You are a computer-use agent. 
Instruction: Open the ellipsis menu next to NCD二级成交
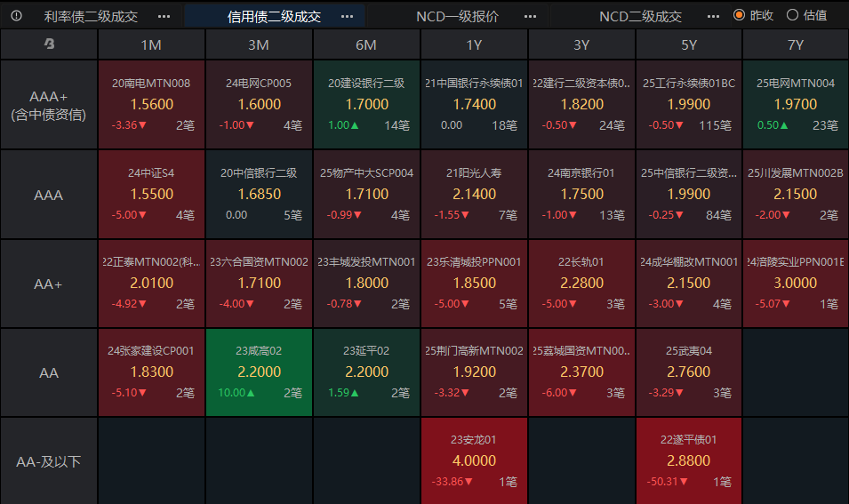[713, 16]
